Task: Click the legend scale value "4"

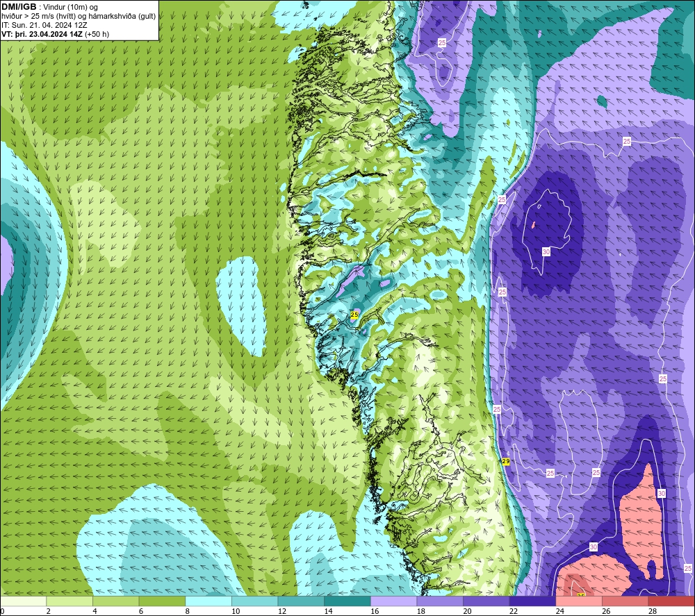Action: (x=95, y=611)
